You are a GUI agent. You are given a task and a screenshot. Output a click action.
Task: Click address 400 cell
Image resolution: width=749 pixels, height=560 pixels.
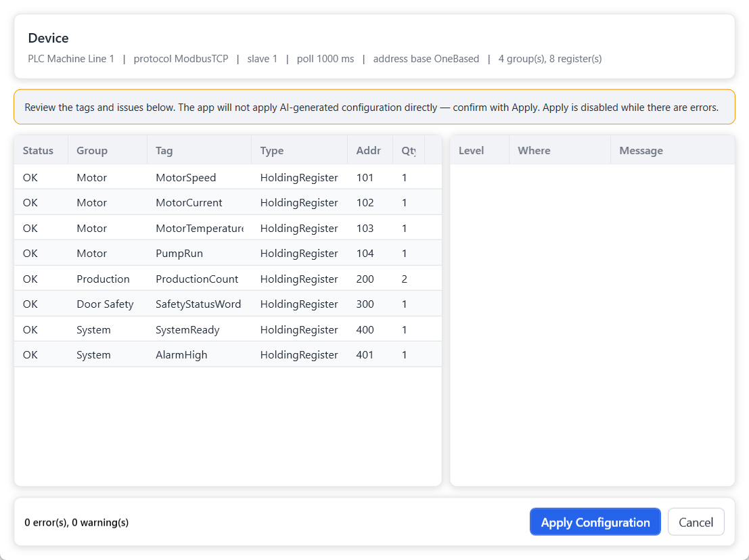370,329
